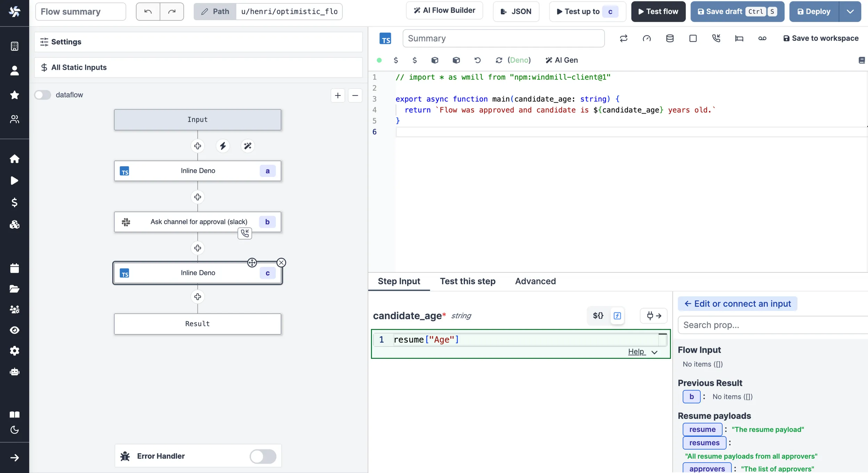868x473 pixels.
Task: Click the plug connect icon for candidate_age
Action: coord(653,315)
